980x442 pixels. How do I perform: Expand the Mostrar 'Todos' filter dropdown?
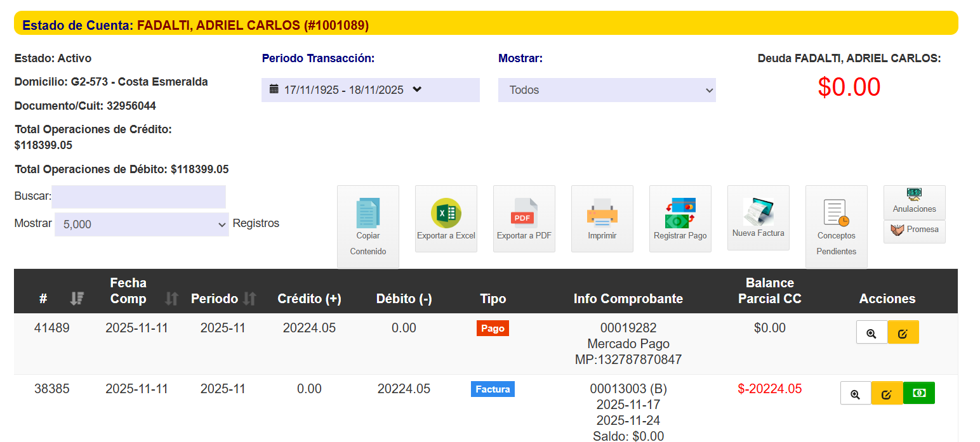(x=607, y=90)
